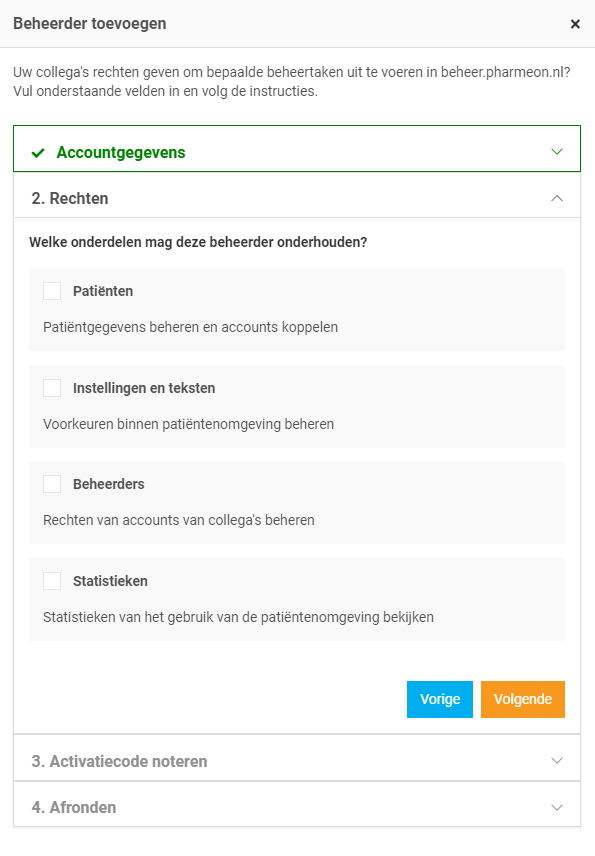
Task: Collapse the Rechten section chevron
Action: tap(557, 198)
